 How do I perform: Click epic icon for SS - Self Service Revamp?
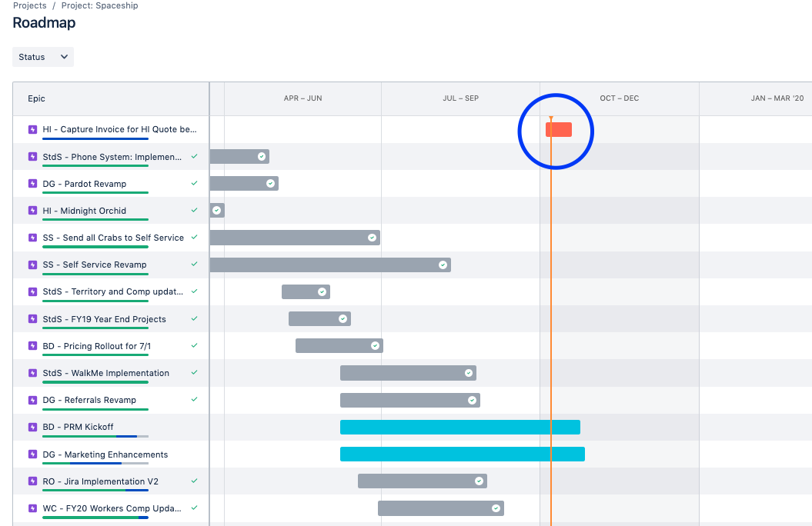(x=32, y=265)
